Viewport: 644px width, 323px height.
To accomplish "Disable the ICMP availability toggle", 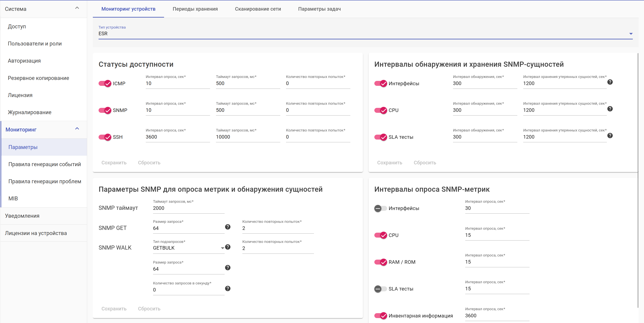I will (105, 83).
